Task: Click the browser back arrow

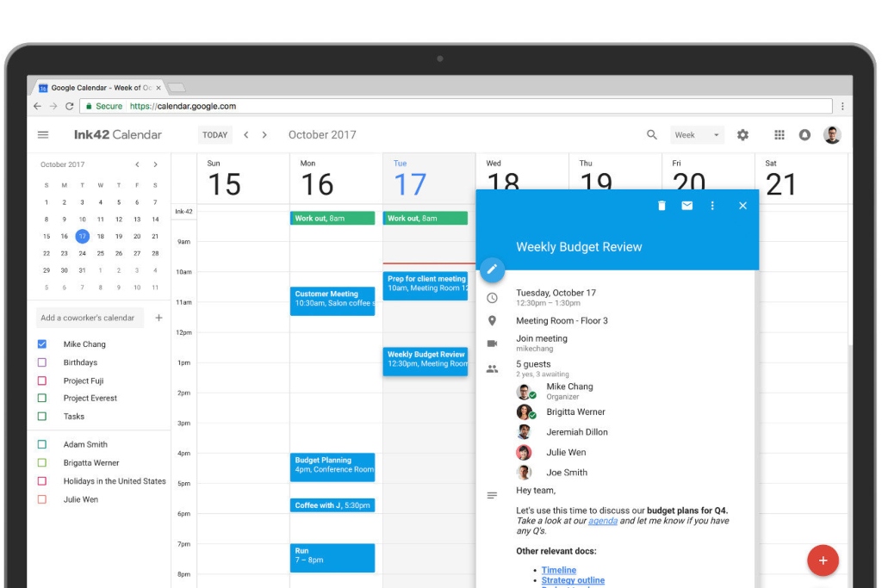Action: 37,106
